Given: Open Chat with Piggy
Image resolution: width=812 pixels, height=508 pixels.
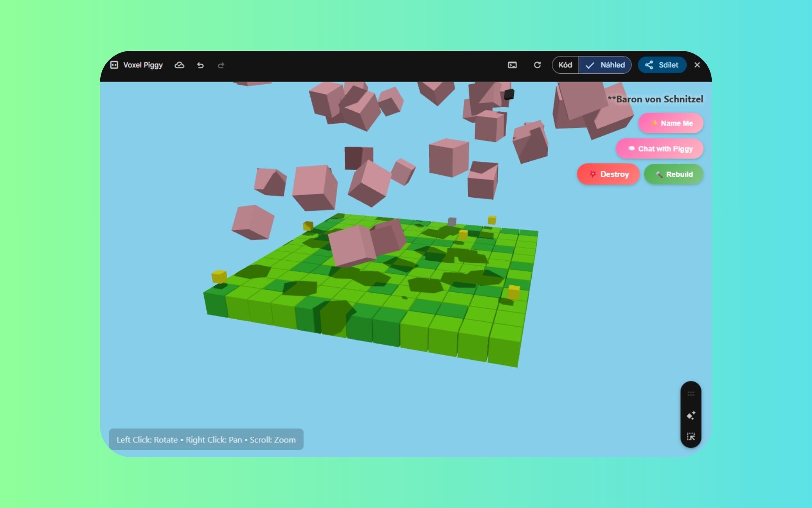Looking at the screenshot, I should 659,149.
